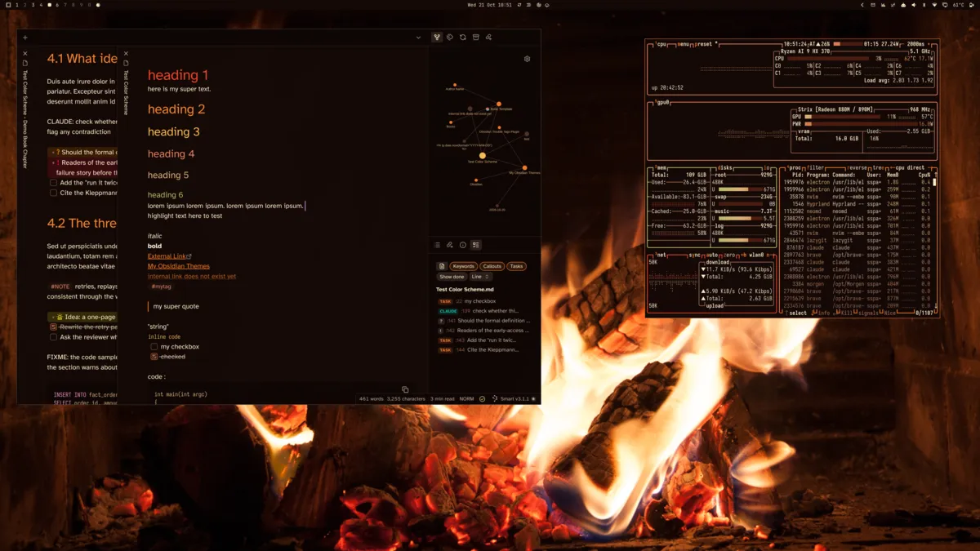This screenshot has height=551, width=980.
Task: Tick the 'Add the run it twice' checkbox
Action: click(53, 183)
